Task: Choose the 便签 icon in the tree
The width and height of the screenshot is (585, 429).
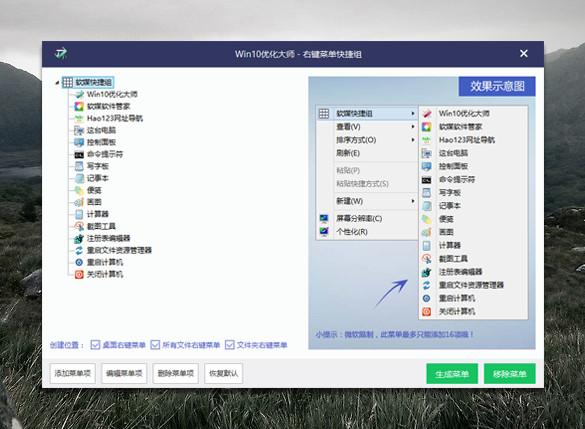Action: [x=79, y=190]
